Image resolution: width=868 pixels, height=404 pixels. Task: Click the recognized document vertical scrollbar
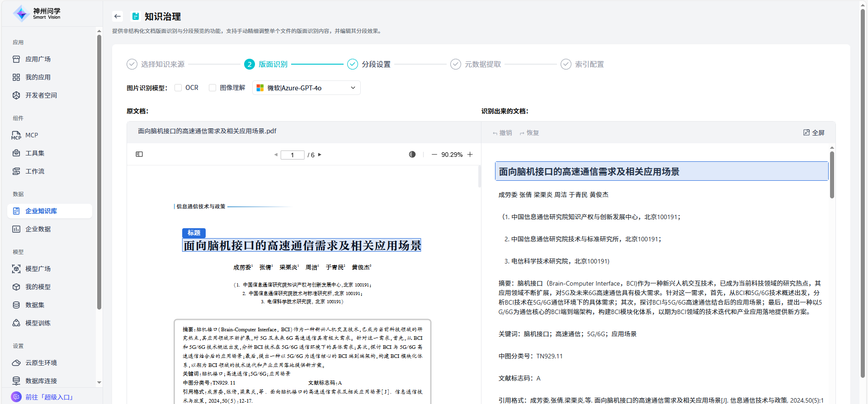pyautogui.click(x=832, y=175)
